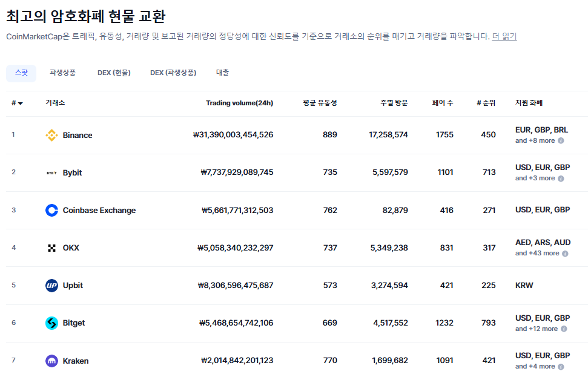588x377 pixels.
Task: Sort by 평균 유동성 column header
Action: pos(320,103)
